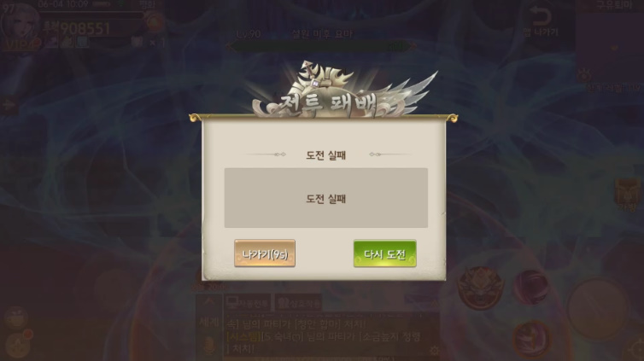Expand the left side arrow panel
644x361 pixels.
pos(8,105)
